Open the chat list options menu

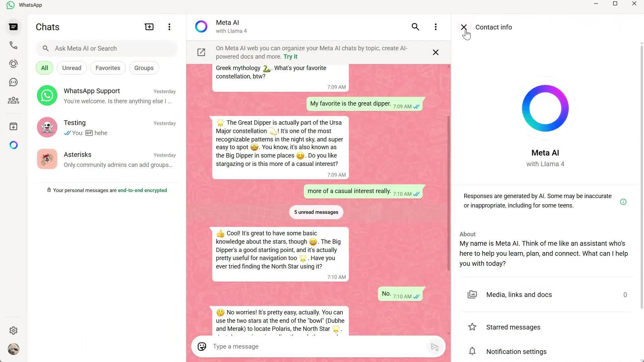click(x=169, y=27)
